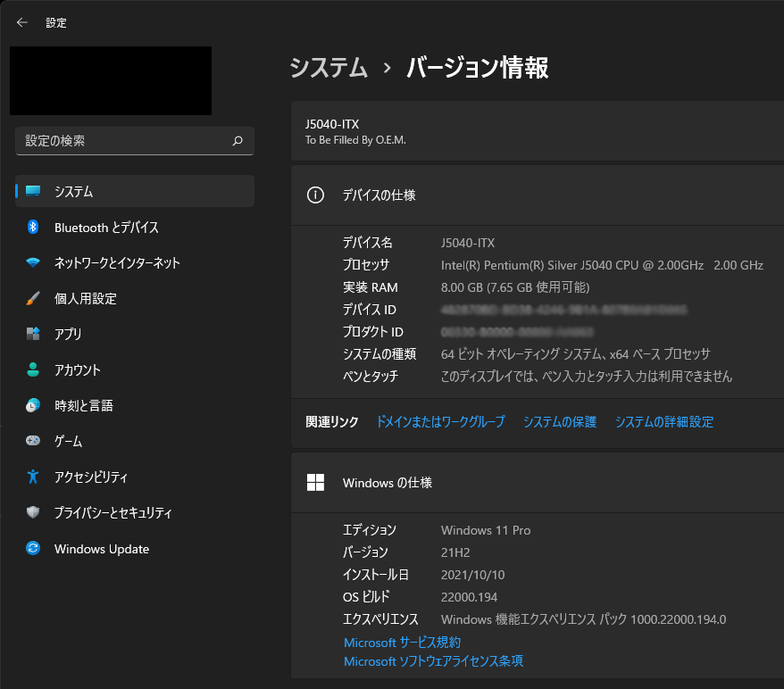Click 'To Be Filled By O.E.M.' text
This screenshot has width=784, height=689.
tap(355, 140)
